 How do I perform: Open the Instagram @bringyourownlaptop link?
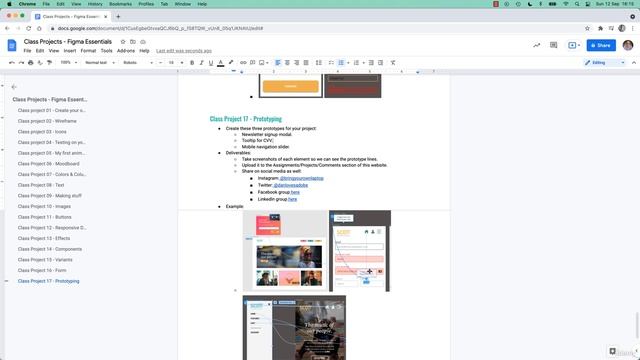[x=302, y=178]
